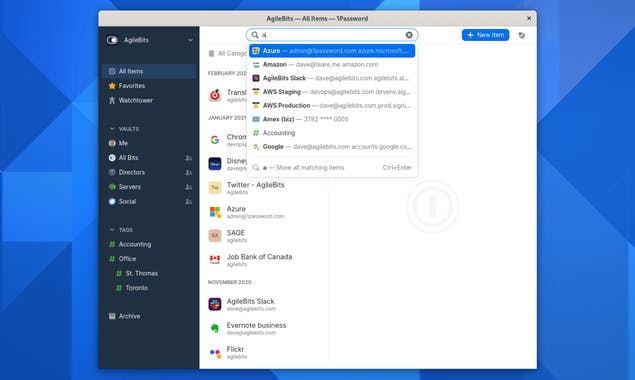Choose the AWS Production search suggestion
This screenshot has width=635, height=380.
click(x=332, y=106)
